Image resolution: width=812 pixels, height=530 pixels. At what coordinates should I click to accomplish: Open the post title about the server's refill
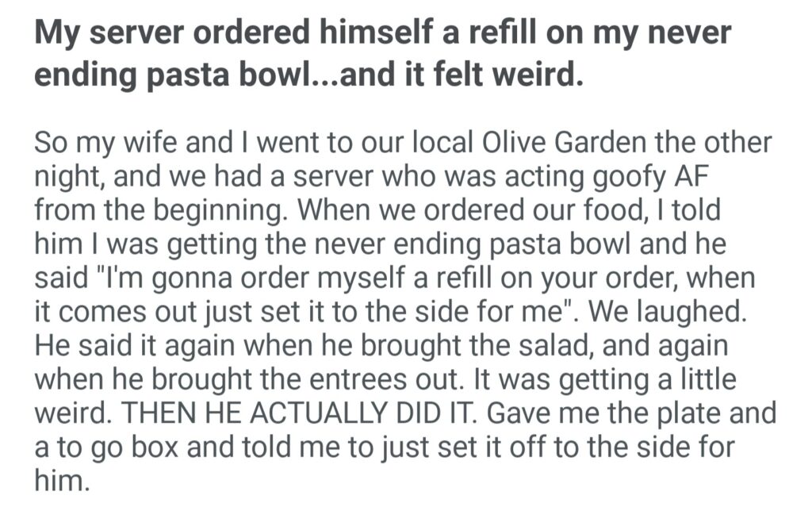click(x=382, y=56)
